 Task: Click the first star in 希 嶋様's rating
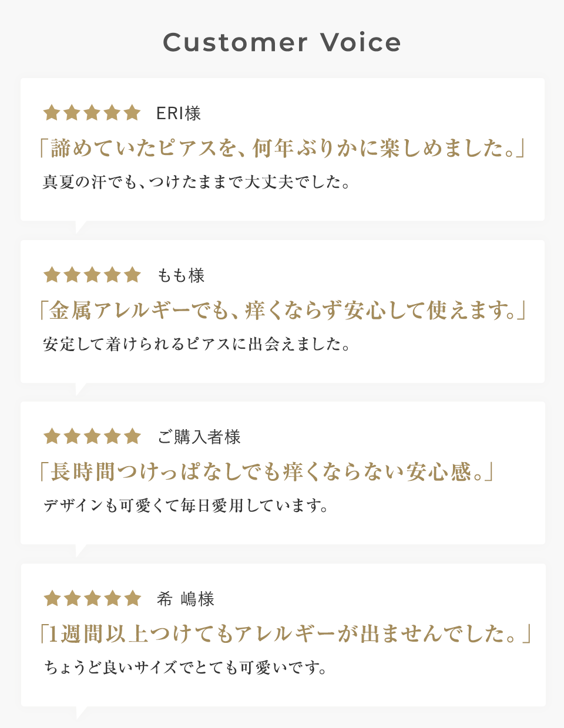pyautogui.click(x=52, y=598)
